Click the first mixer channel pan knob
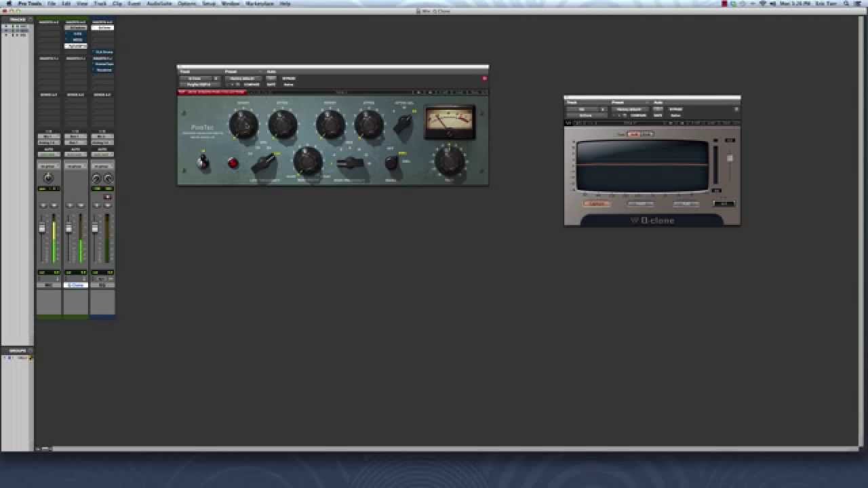Image resolution: width=868 pixels, height=488 pixels. pyautogui.click(x=48, y=178)
